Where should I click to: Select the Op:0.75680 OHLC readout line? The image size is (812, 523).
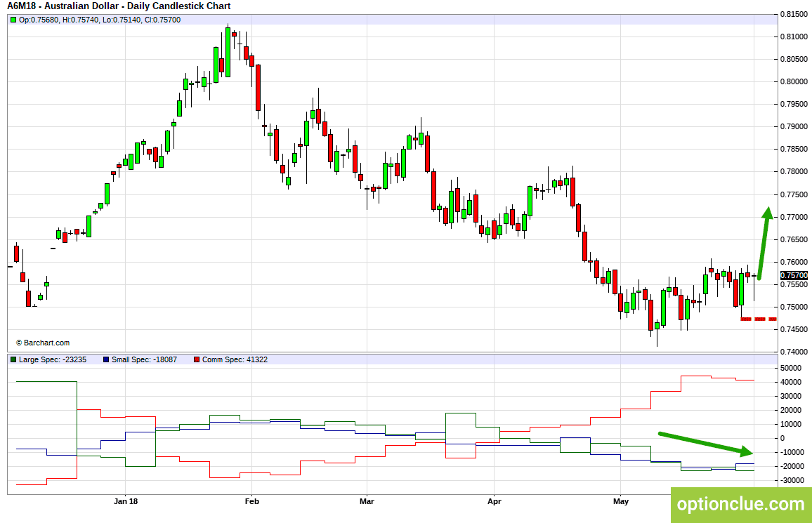pos(100,20)
